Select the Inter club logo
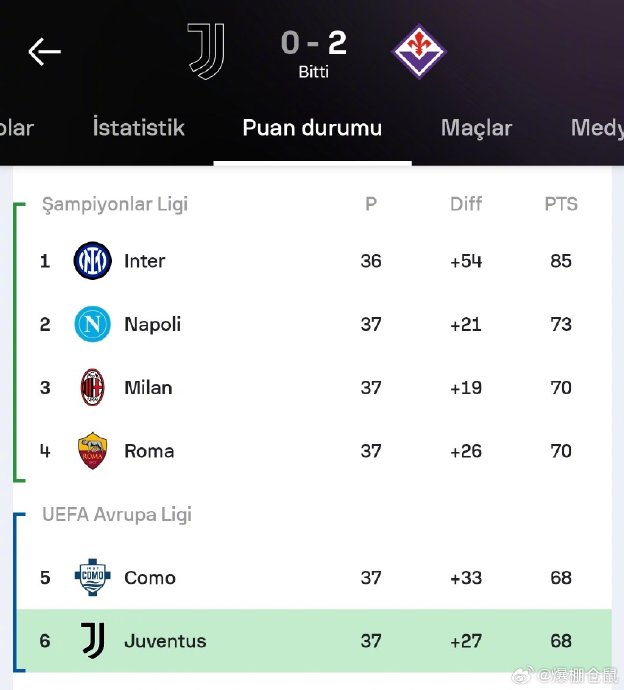The height and width of the screenshot is (690, 624). [x=92, y=261]
